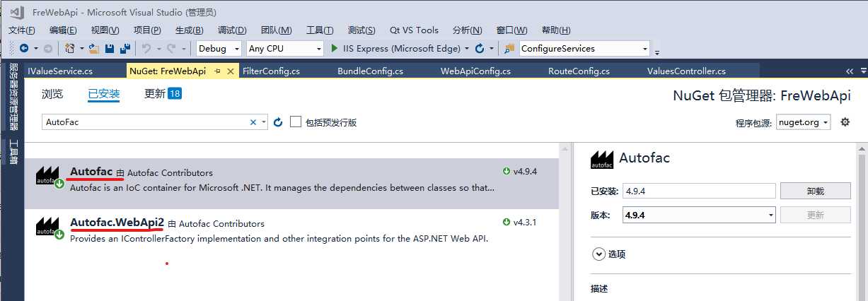This screenshot has width=868, height=301.
Task: Click the New Project toolbar icon
Action: 69,49
